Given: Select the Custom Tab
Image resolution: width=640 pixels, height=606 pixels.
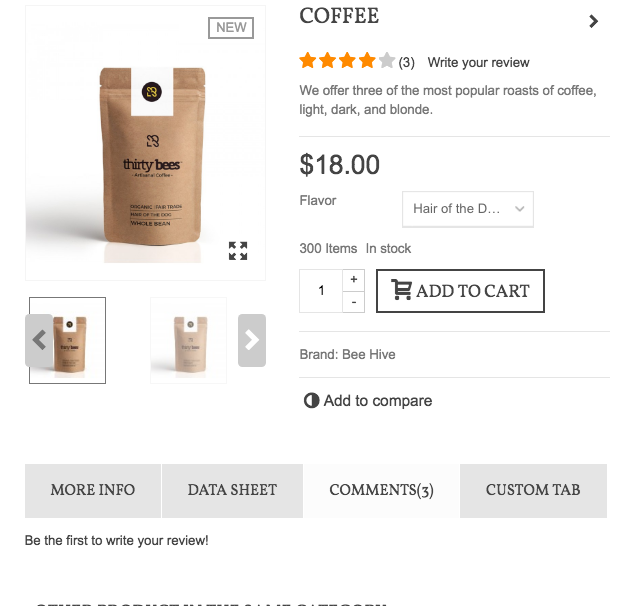Looking at the screenshot, I should [533, 491].
